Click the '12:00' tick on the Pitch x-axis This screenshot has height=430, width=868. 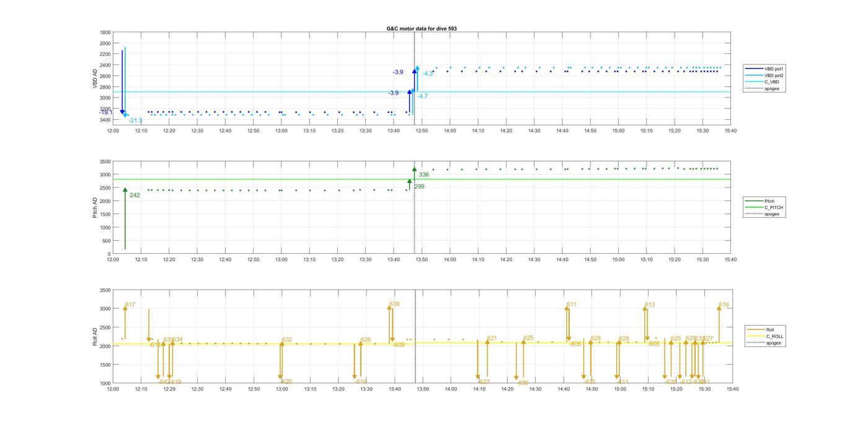point(113,260)
